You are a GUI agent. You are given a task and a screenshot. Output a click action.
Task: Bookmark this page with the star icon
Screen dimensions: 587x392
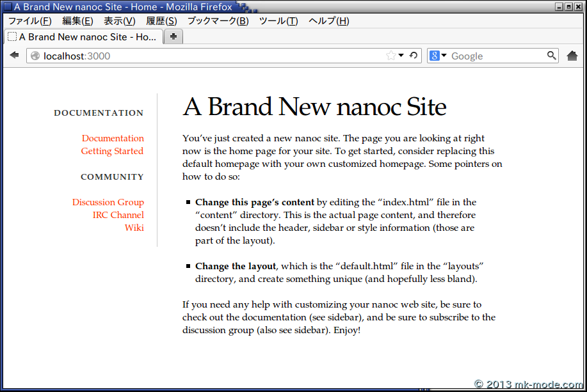point(390,56)
